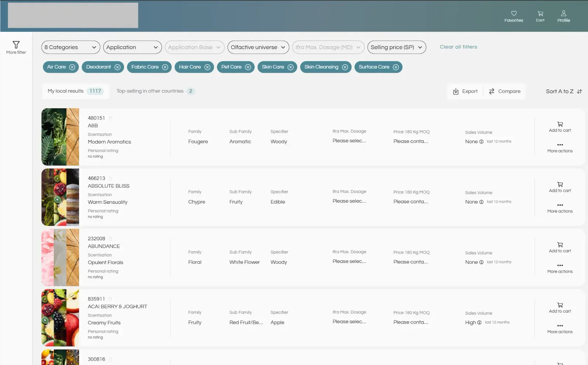Remove the Skin Cleansing filter chip
The image size is (588, 365).
coord(345,67)
